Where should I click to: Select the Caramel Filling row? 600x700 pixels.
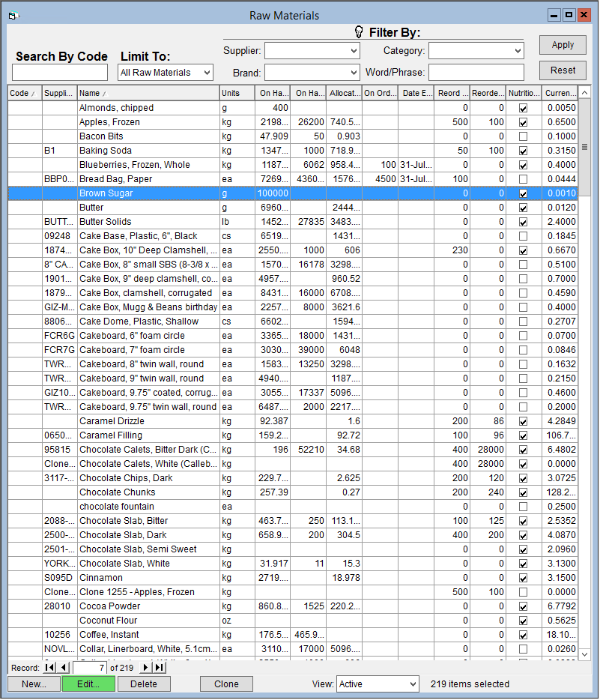pyautogui.click(x=293, y=435)
